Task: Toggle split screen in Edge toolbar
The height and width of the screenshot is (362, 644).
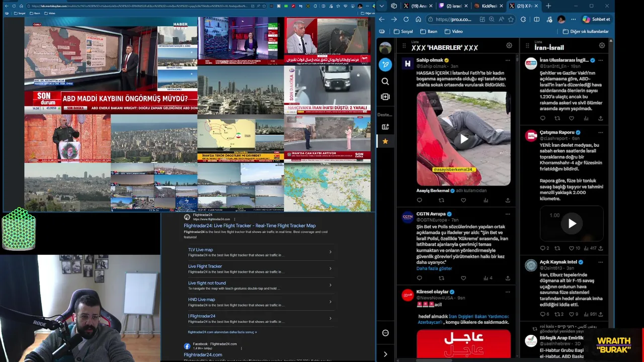Action: coord(536,19)
